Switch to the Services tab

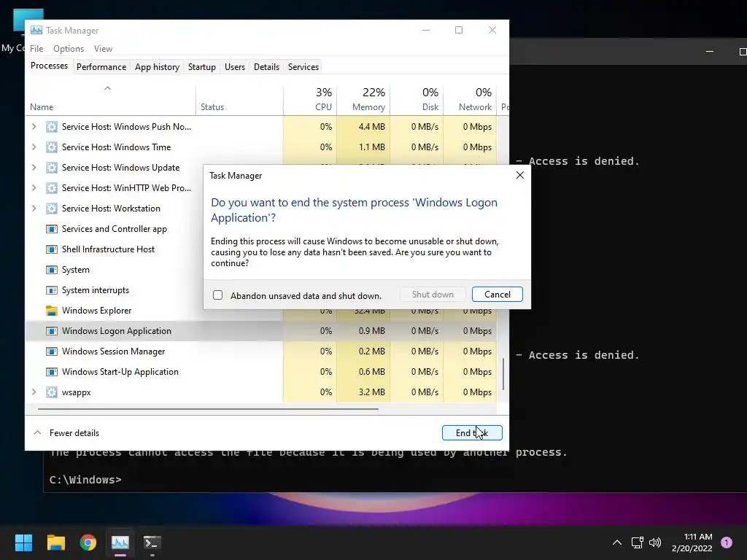pos(303,67)
